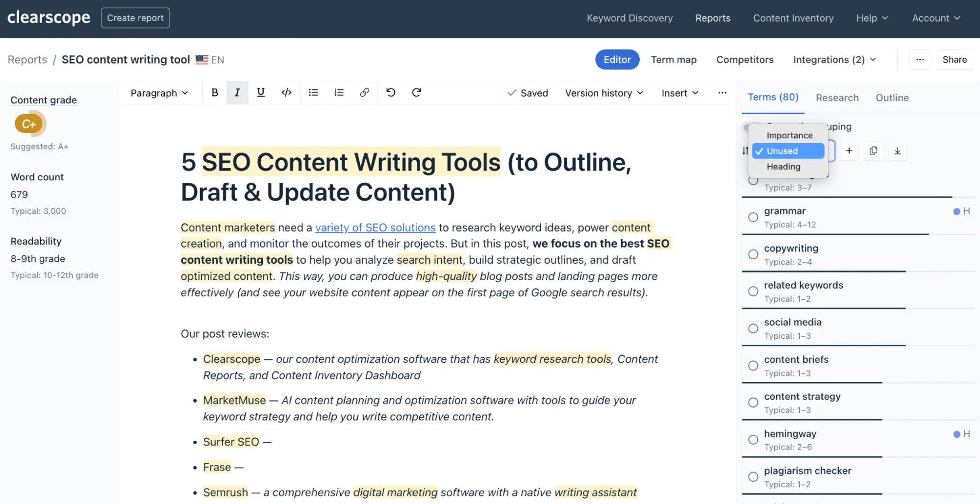Viewport: 980px width, 504px height.
Task: Open the Paragraph style dropdown
Action: pos(159,93)
